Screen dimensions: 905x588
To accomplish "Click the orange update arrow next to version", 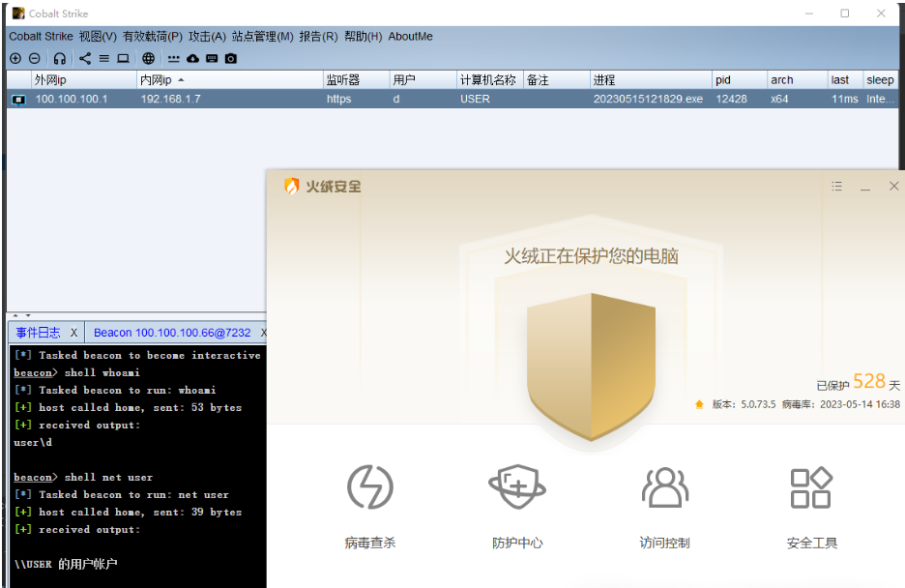I will coord(699,404).
